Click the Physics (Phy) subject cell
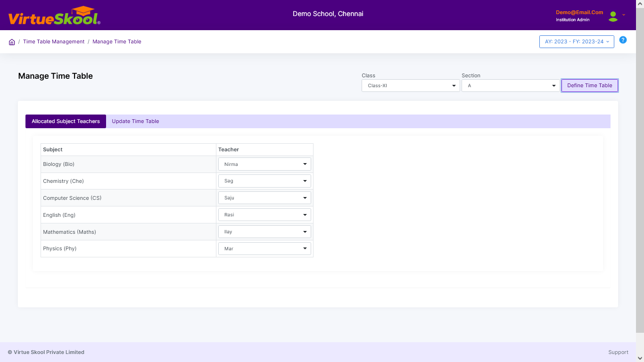Image resolution: width=644 pixels, height=362 pixels. [x=128, y=248]
